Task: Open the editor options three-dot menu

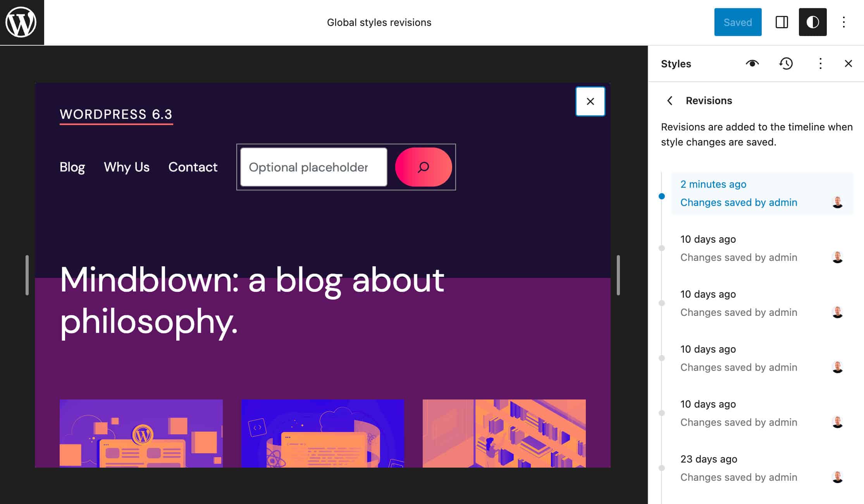Action: click(x=844, y=22)
